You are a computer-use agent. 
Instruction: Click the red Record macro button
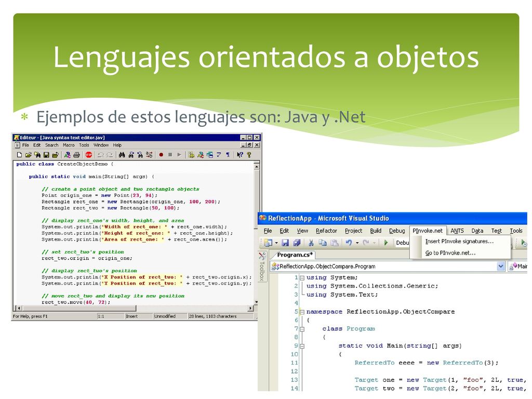click(161, 155)
